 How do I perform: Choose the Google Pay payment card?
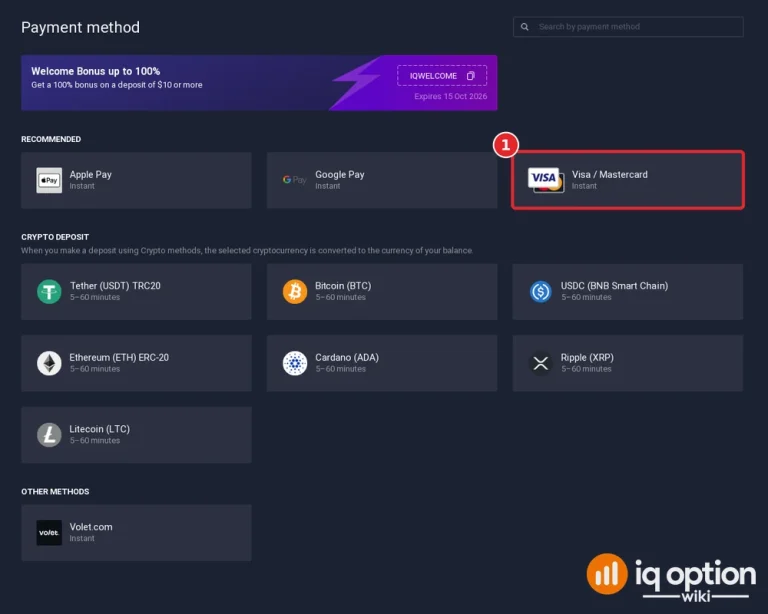click(382, 180)
